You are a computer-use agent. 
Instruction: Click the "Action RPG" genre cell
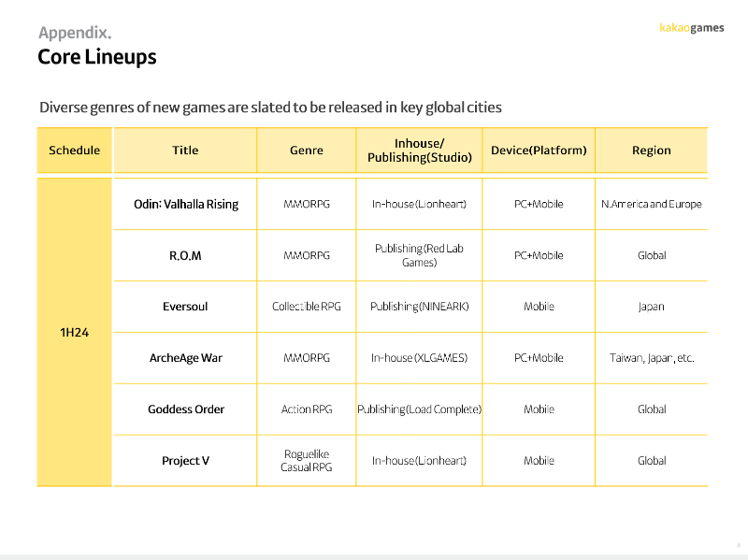(x=307, y=409)
